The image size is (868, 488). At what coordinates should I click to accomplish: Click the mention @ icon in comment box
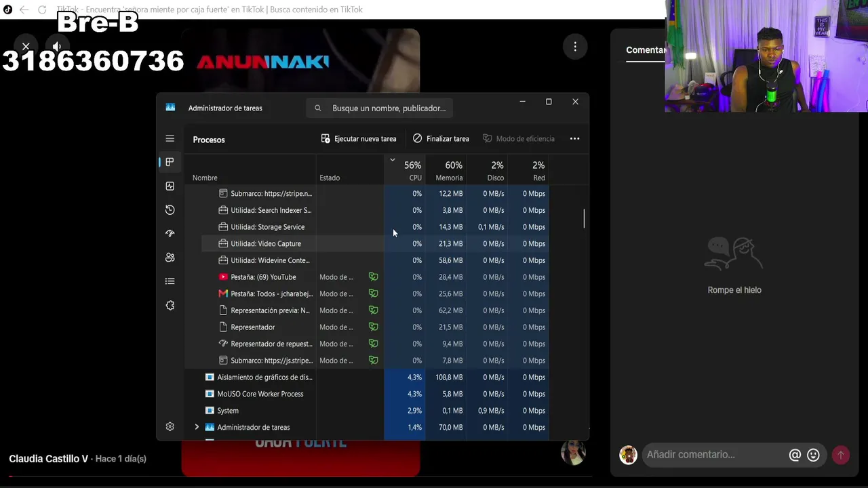pyautogui.click(x=795, y=455)
